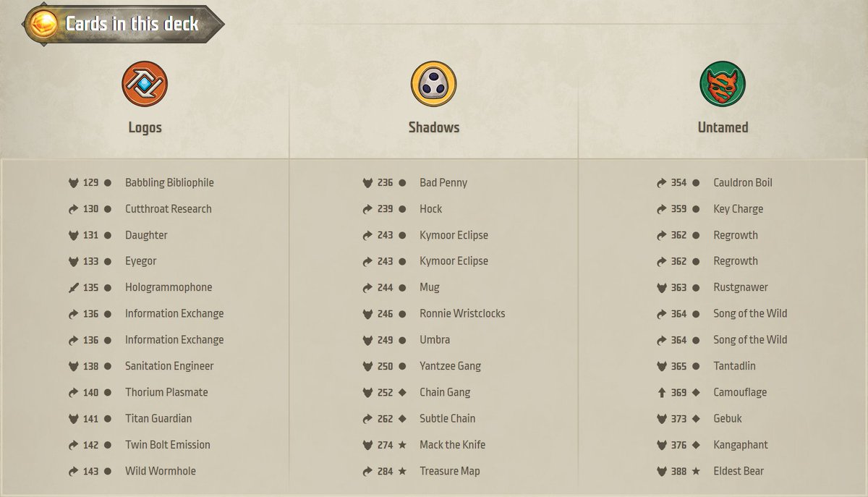Open the Yantzee Gang card

click(450, 366)
